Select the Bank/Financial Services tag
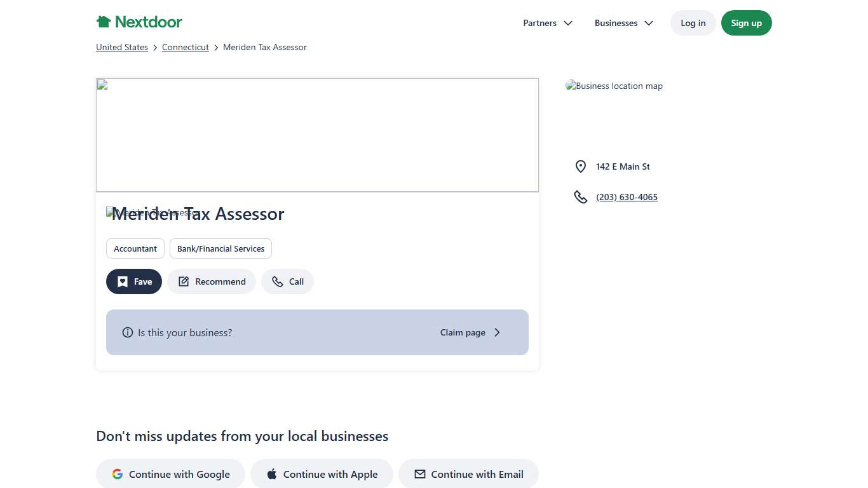868x488 pixels. [x=220, y=248]
